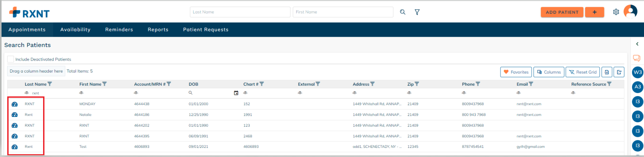Click the chart number 1991 cell

248,115
